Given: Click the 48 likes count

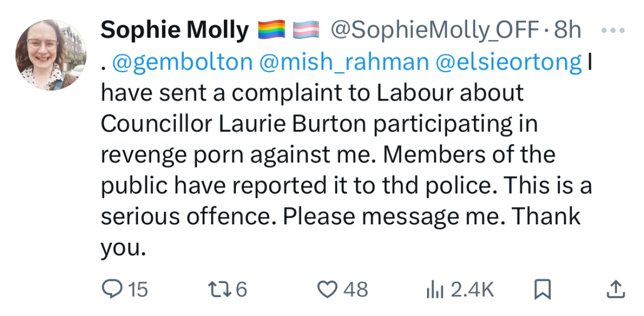Looking at the screenshot, I should click(354, 289).
